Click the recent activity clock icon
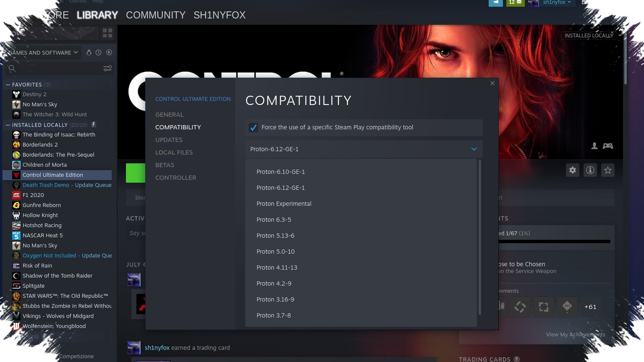Image resolution: width=644 pixels, height=362 pixels. pos(98,52)
